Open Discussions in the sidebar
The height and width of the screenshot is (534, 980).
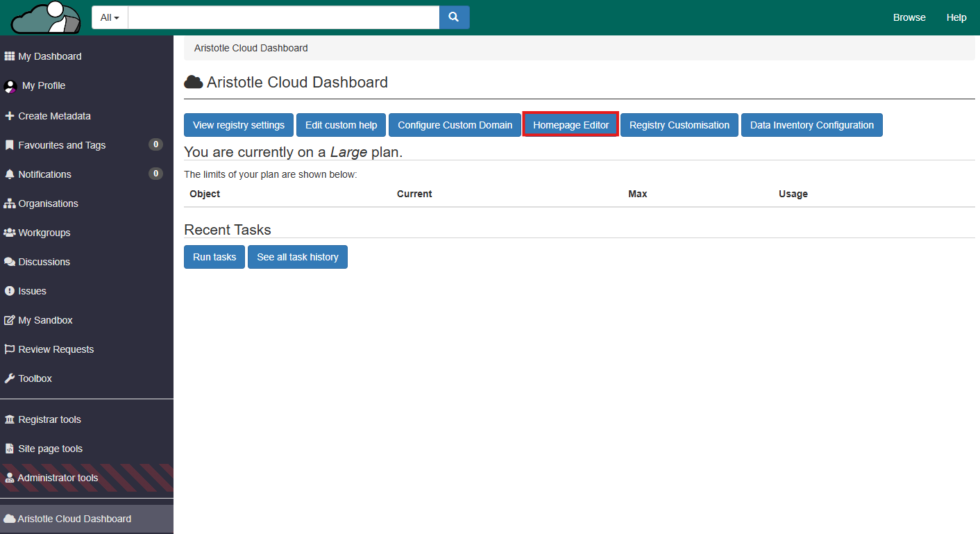(44, 262)
